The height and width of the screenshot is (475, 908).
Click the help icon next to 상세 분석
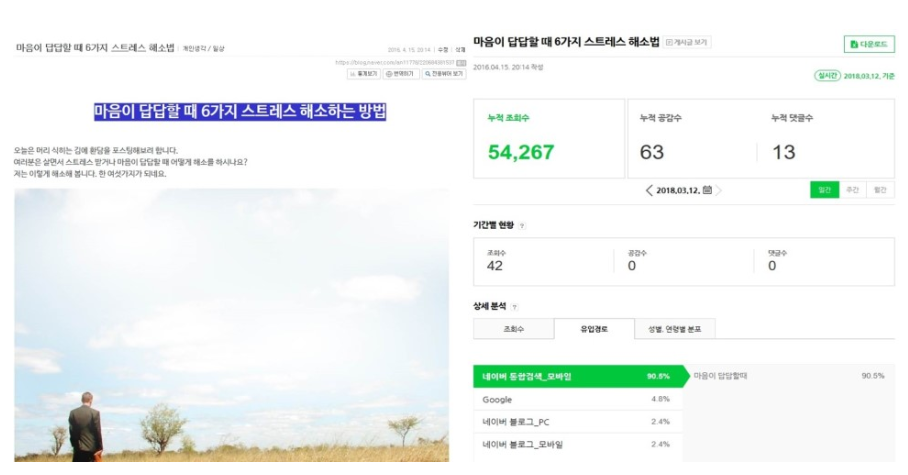(514, 307)
